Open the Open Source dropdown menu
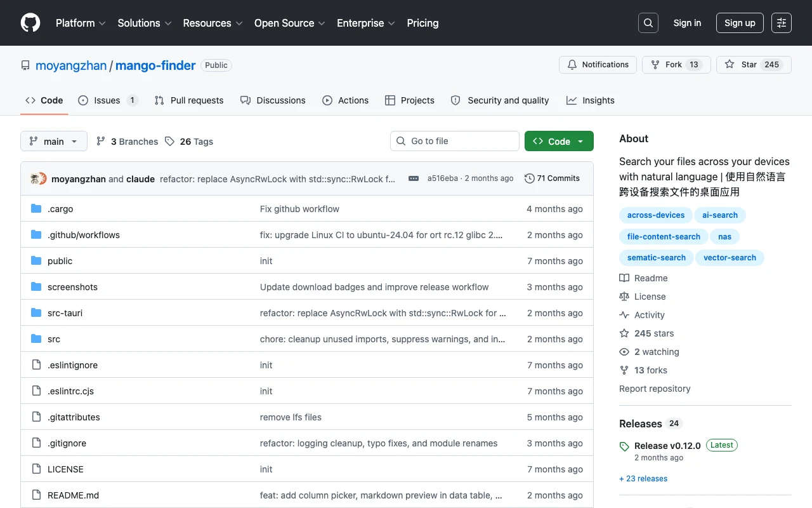The width and height of the screenshot is (812, 508). tap(290, 23)
